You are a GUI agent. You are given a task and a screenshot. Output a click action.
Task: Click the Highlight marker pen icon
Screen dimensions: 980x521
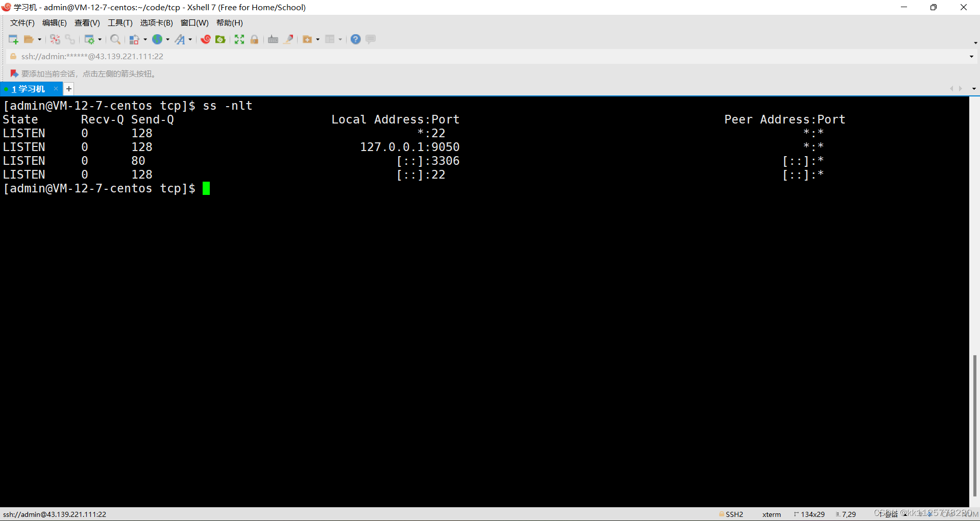click(288, 39)
